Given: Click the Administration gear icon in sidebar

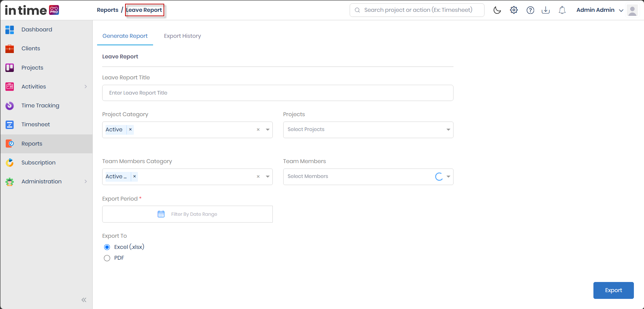Looking at the screenshot, I should [x=9, y=182].
